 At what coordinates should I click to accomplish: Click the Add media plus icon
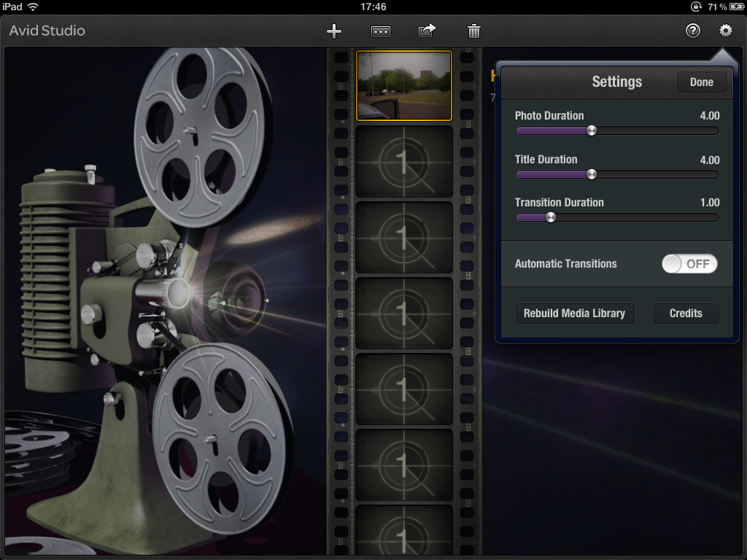[334, 31]
